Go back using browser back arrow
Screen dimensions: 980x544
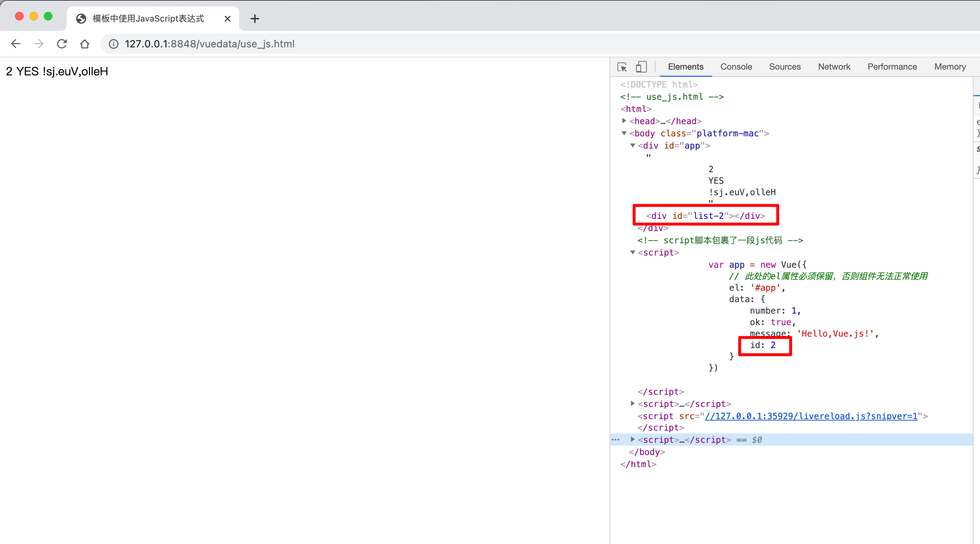click(15, 44)
